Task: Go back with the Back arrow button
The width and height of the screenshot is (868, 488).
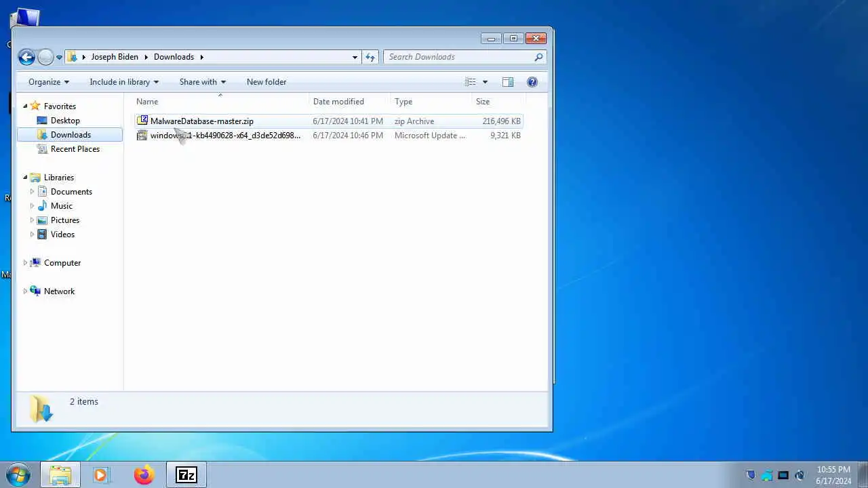Action: pos(26,57)
